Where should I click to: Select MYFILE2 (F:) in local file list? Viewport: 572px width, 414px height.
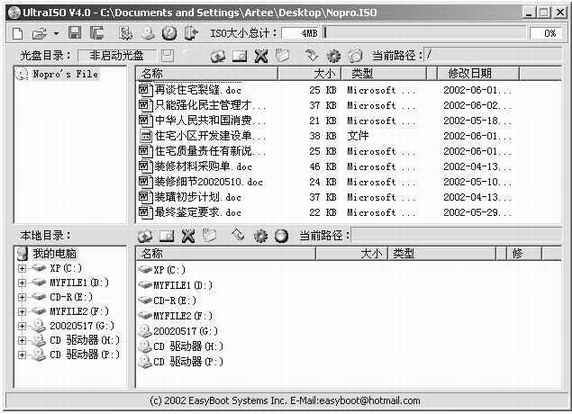(183, 316)
